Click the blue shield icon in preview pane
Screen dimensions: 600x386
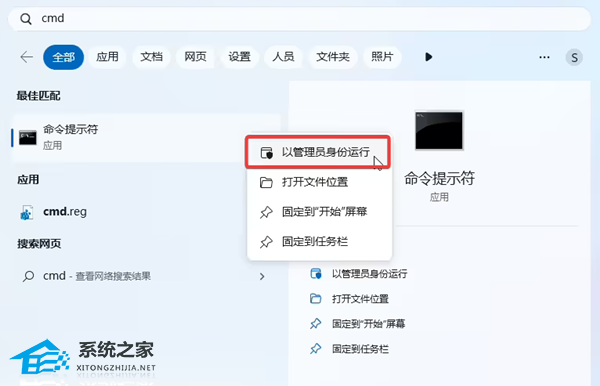316,274
